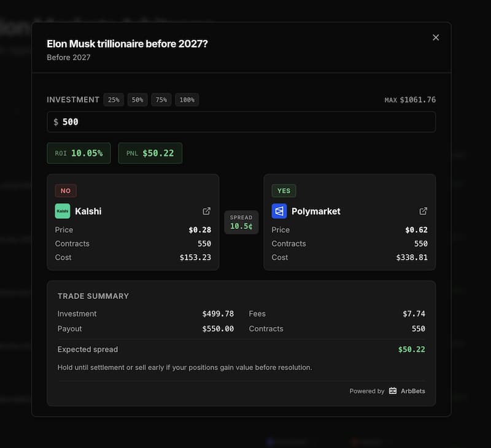Image resolution: width=491 pixels, height=448 pixels.
Task: Click the MAX $1061.76 amount
Action: (418, 99)
